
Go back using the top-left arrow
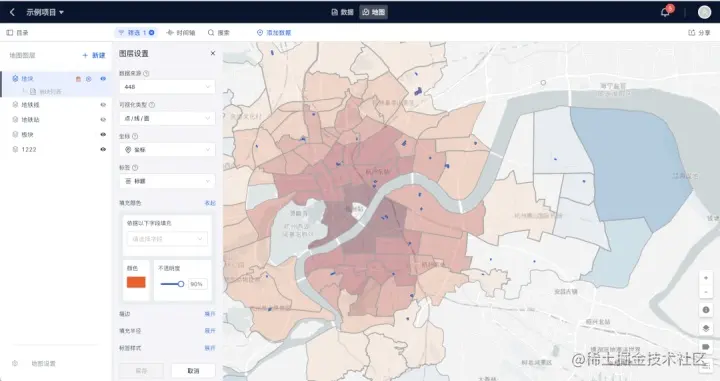pos(12,12)
